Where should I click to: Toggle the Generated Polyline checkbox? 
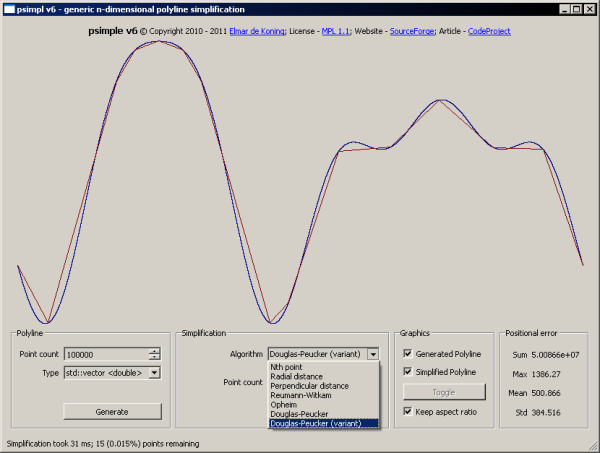coord(408,354)
